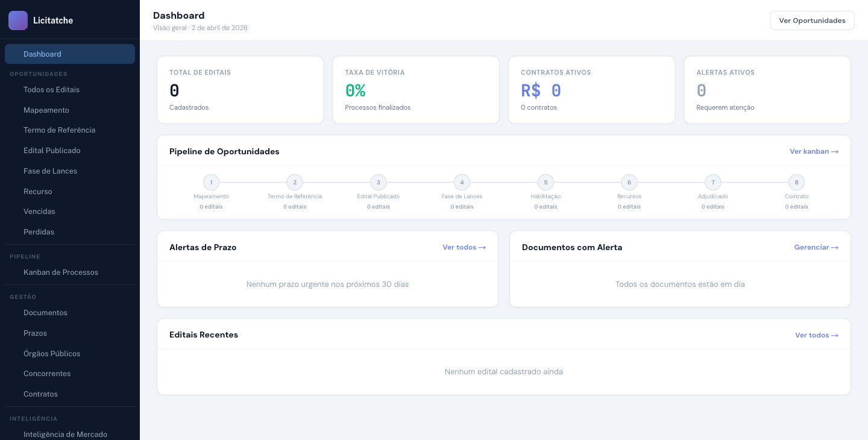Open Inteligência de Mercado sidebar item

tap(65, 434)
